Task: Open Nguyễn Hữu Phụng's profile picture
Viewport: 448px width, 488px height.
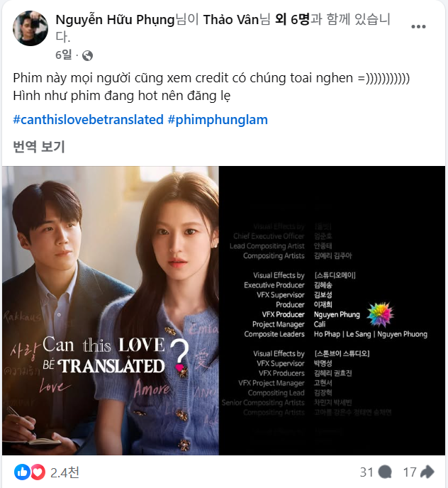Action: pyautogui.click(x=30, y=28)
